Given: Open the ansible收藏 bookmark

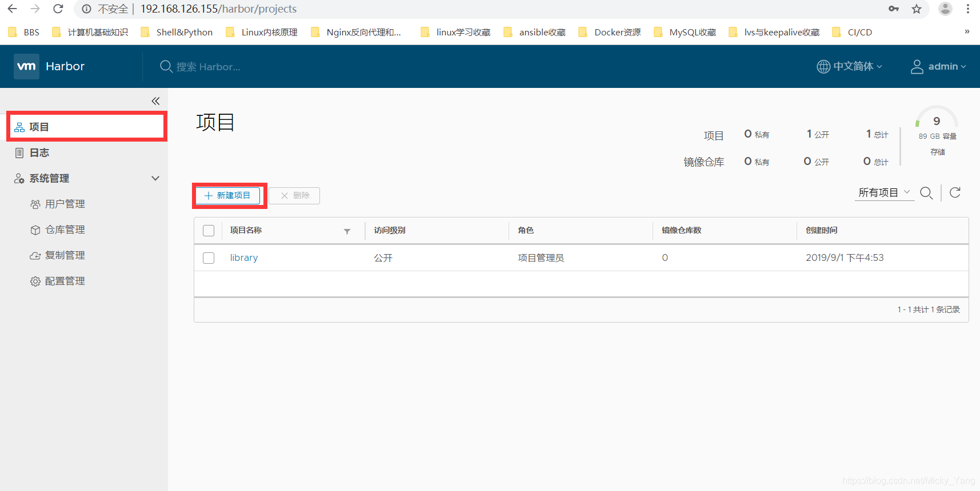Looking at the screenshot, I should click(535, 32).
